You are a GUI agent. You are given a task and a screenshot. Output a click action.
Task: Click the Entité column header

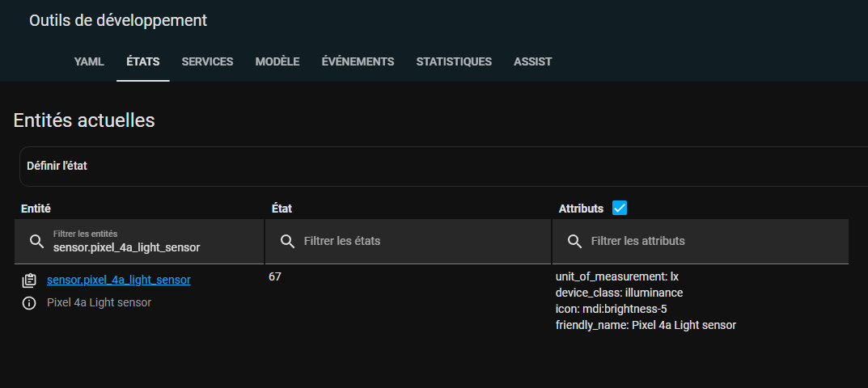(36, 209)
